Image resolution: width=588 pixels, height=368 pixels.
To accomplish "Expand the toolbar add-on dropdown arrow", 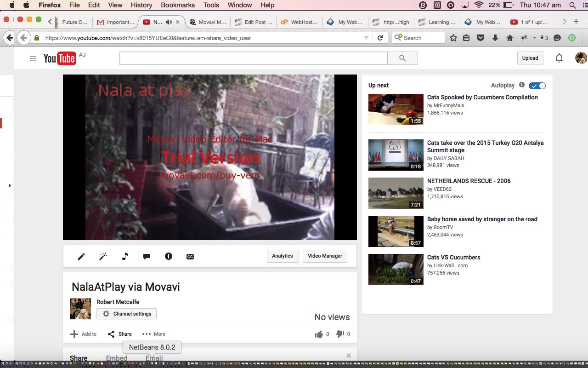I will pyautogui.click(x=534, y=38).
